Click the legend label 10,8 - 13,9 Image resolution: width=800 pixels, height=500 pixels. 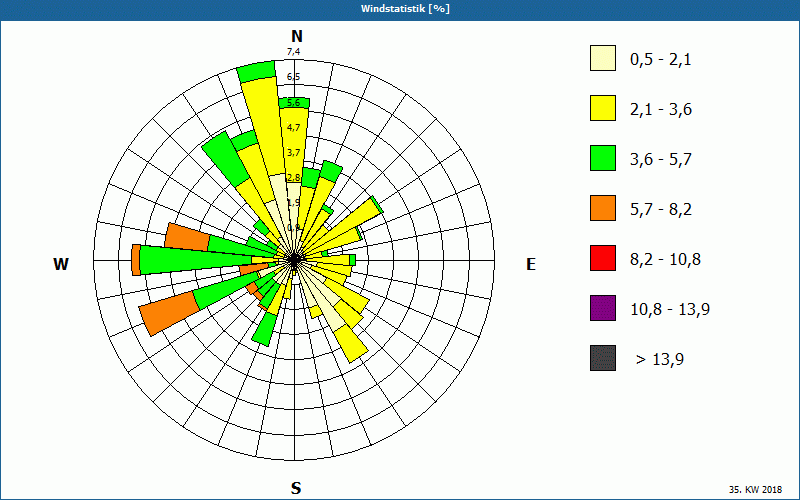pos(670,310)
